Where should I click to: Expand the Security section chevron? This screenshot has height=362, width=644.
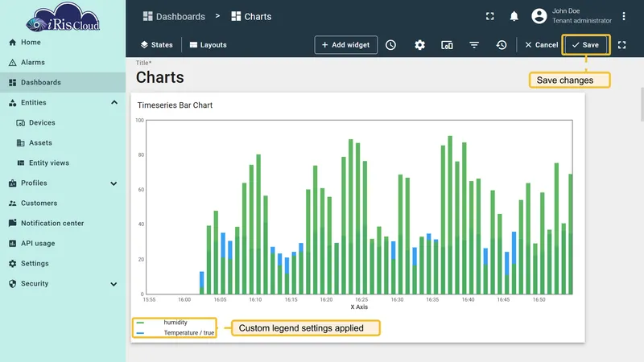point(114,284)
